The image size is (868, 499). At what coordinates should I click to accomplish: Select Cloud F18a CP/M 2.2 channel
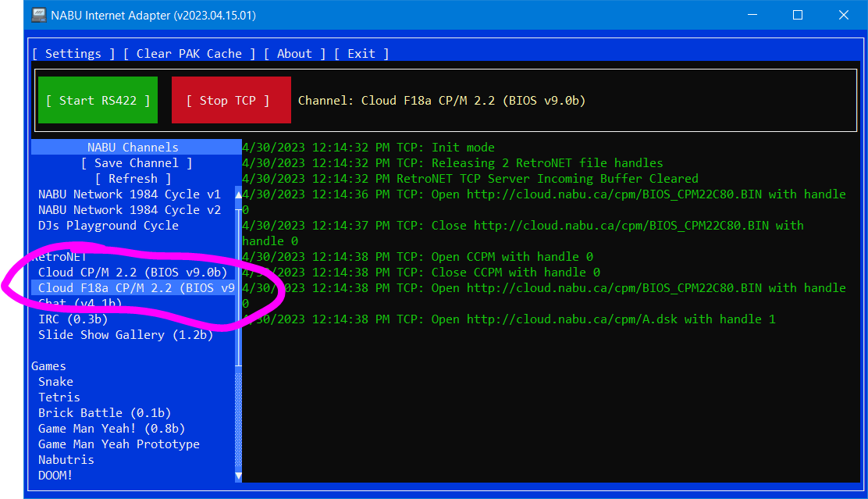(x=133, y=288)
